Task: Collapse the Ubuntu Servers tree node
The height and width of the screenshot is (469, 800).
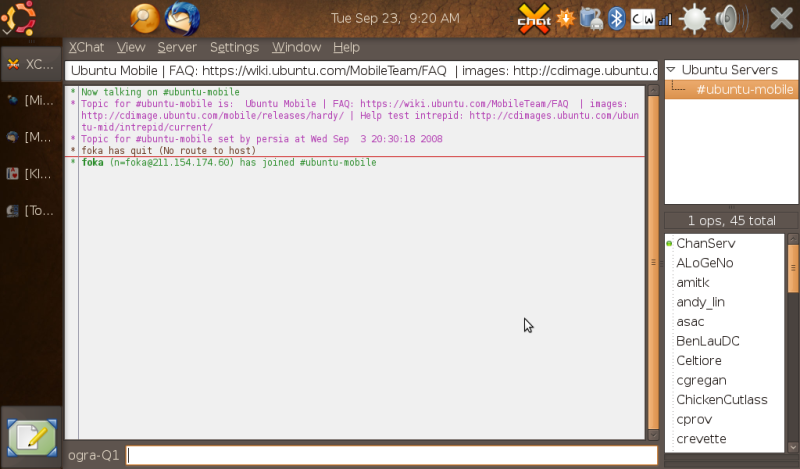Action: 671,69
